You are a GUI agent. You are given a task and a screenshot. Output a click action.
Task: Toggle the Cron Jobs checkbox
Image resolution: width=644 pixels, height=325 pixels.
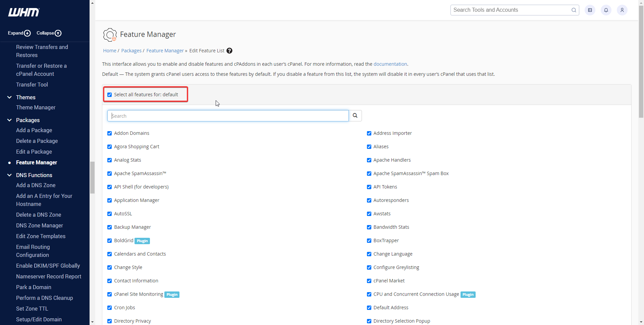pos(109,308)
